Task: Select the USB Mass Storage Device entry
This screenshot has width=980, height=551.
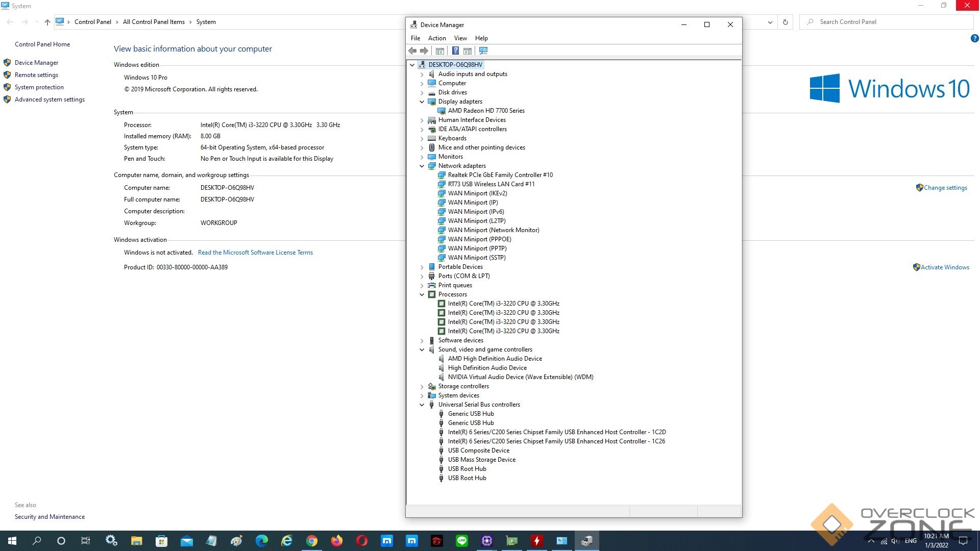Action: 481,460
